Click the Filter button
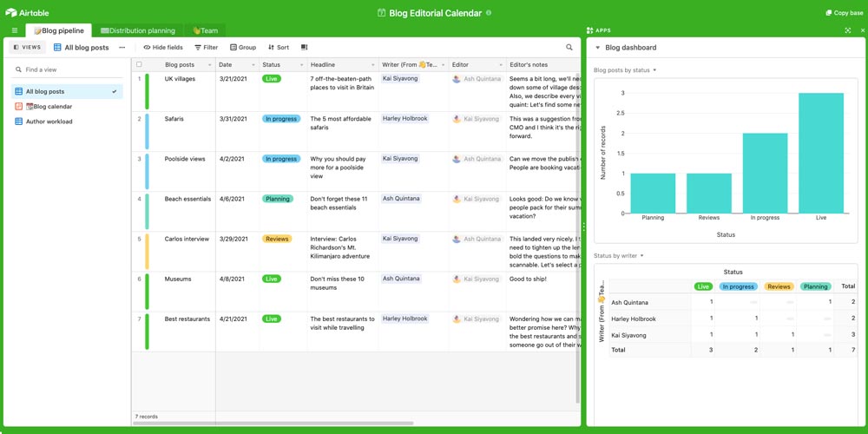The height and width of the screenshot is (434, 868). [x=206, y=48]
